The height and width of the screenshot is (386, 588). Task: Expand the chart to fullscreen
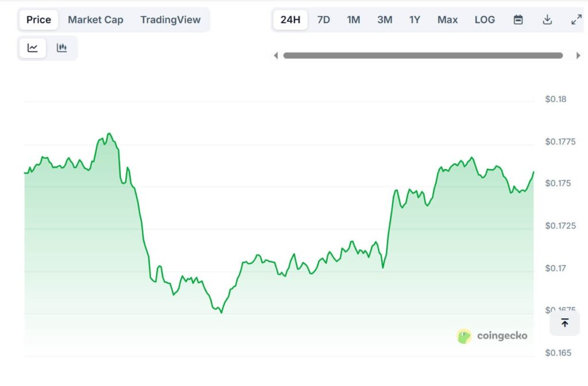click(575, 19)
